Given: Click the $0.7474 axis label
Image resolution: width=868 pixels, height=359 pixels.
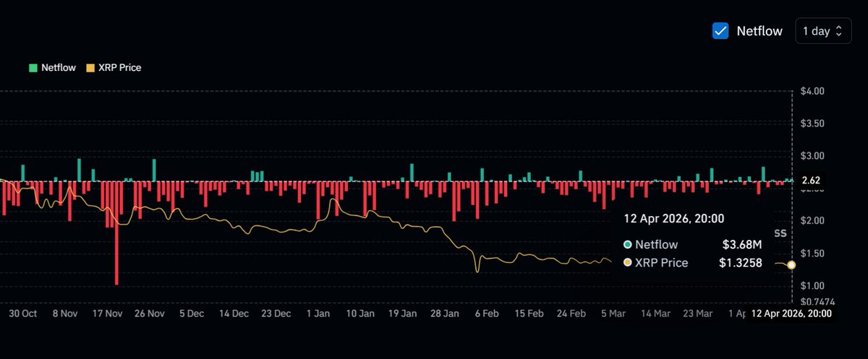Looking at the screenshot, I should coord(817,302).
